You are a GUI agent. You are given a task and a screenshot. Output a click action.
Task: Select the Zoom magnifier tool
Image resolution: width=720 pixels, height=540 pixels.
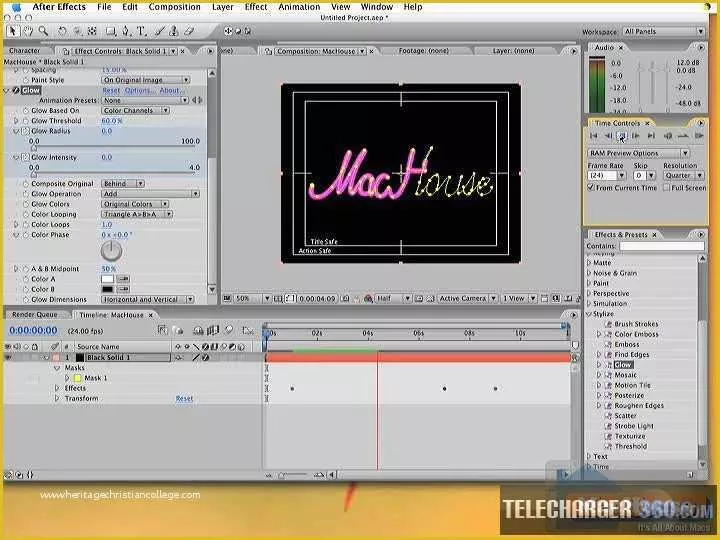43,31
